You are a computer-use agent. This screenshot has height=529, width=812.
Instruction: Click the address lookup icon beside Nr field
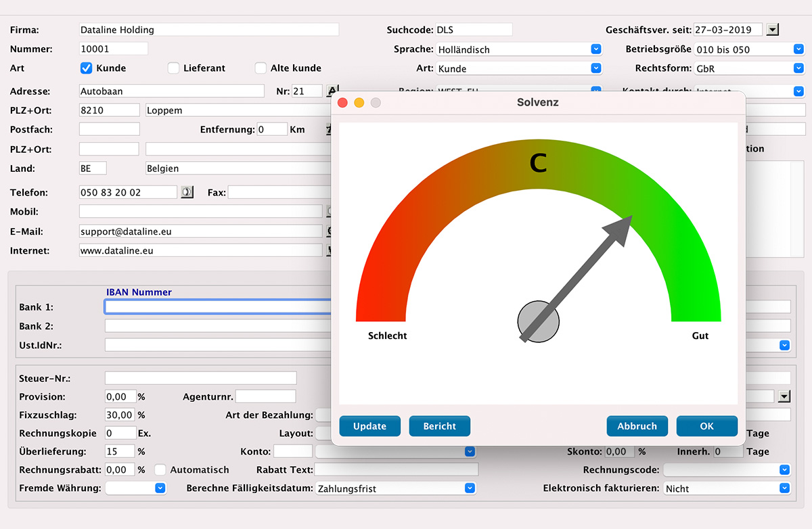[332, 91]
